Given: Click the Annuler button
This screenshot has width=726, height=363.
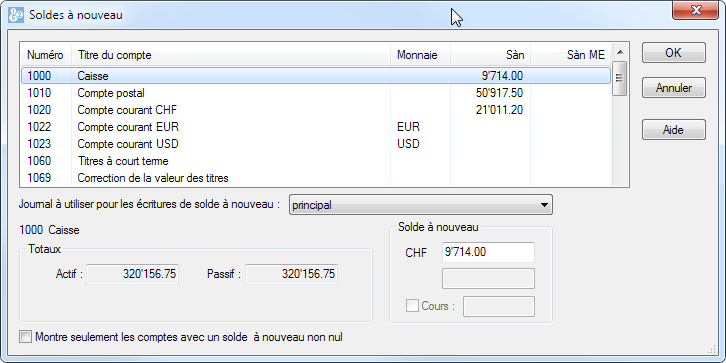Looking at the screenshot, I should tap(674, 88).
